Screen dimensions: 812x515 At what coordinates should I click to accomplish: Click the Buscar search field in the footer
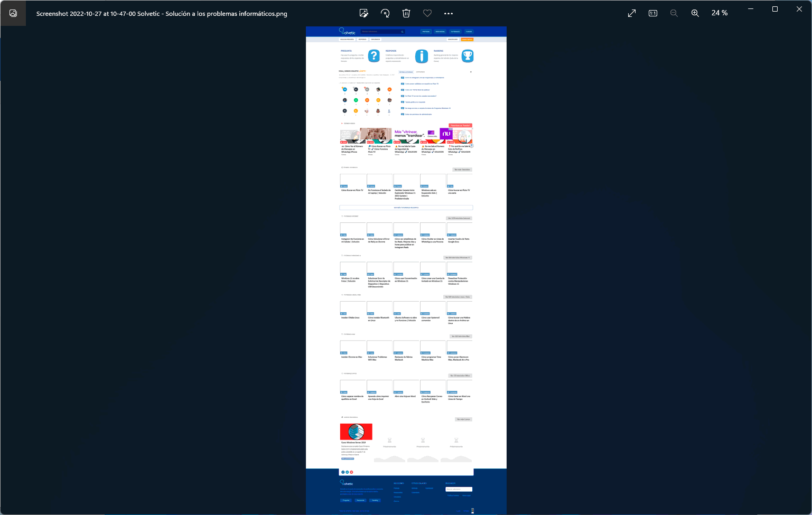click(x=459, y=489)
